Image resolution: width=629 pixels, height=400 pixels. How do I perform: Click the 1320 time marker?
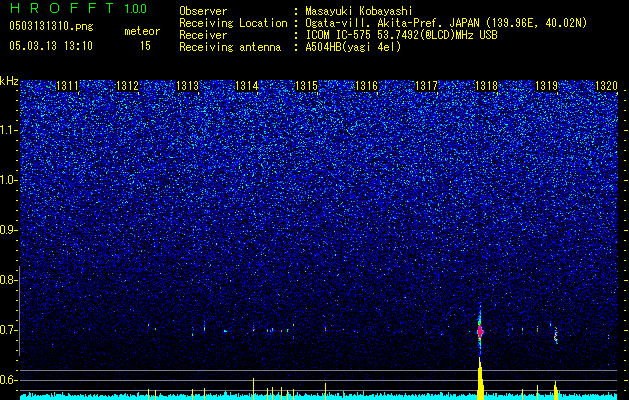[x=606, y=86]
